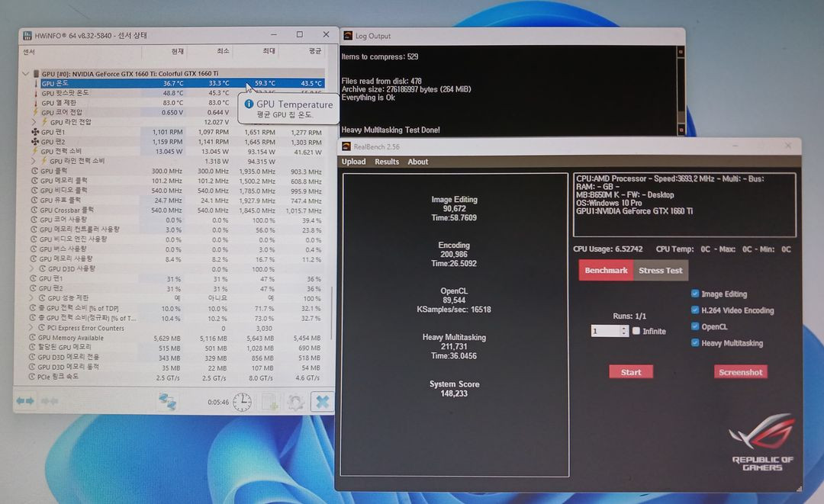The image size is (824, 504).
Task: Expand the GPU D3D 사용량 subgroup
Action: click(x=31, y=268)
